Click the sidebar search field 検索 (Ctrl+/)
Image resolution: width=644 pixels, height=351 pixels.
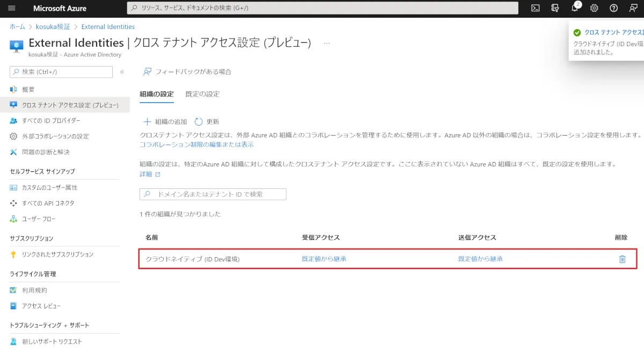tap(61, 72)
